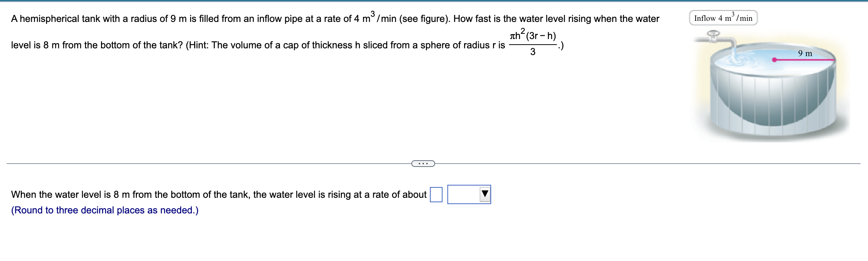868x261 pixels.
Task: Click the three-dot button on the horizontal divider
Action: click(x=423, y=164)
